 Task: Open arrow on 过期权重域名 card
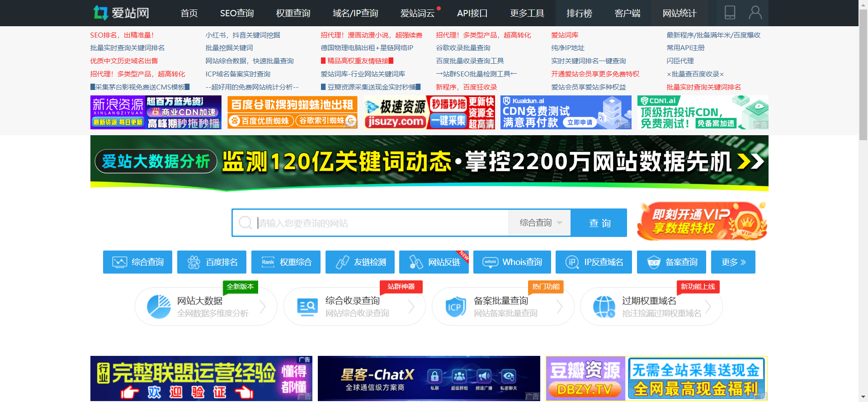coord(708,307)
